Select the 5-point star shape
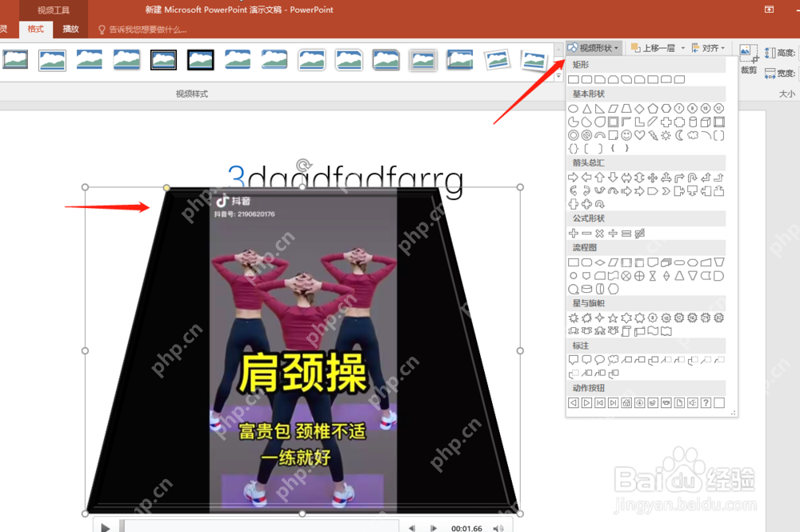Screen dimensions: 800x532 pyautogui.click(x=613, y=318)
